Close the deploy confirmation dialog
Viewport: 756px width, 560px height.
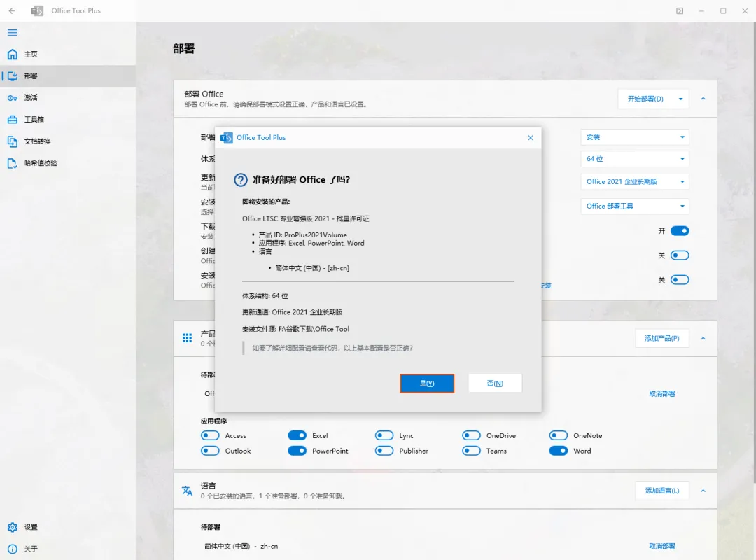(x=531, y=138)
